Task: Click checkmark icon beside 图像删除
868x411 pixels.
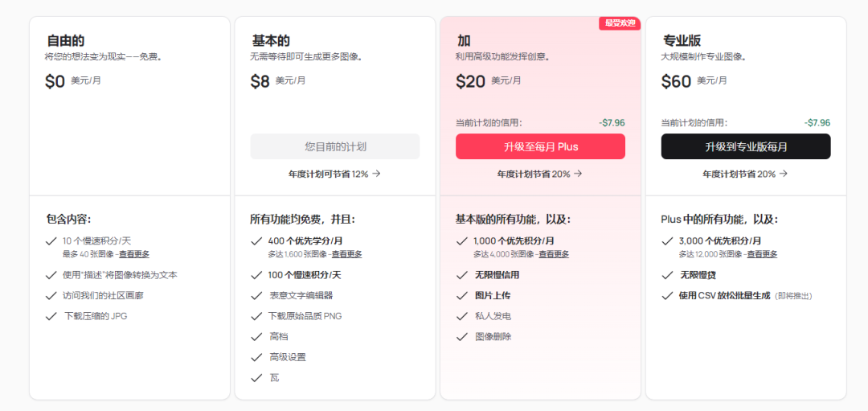Action: click(461, 337)
